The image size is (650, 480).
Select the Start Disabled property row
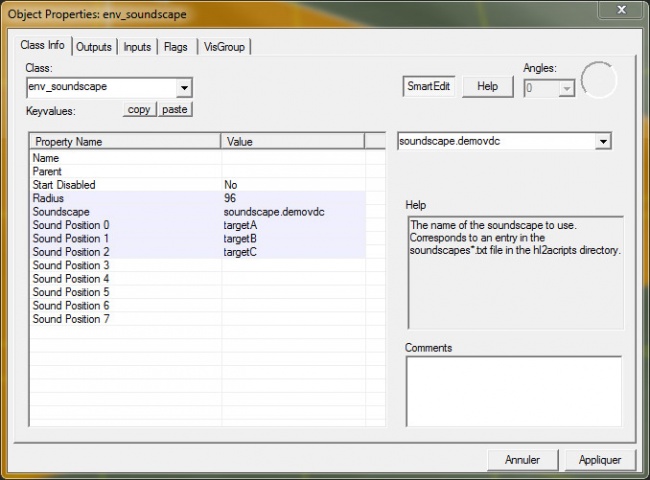coord(125,185)
